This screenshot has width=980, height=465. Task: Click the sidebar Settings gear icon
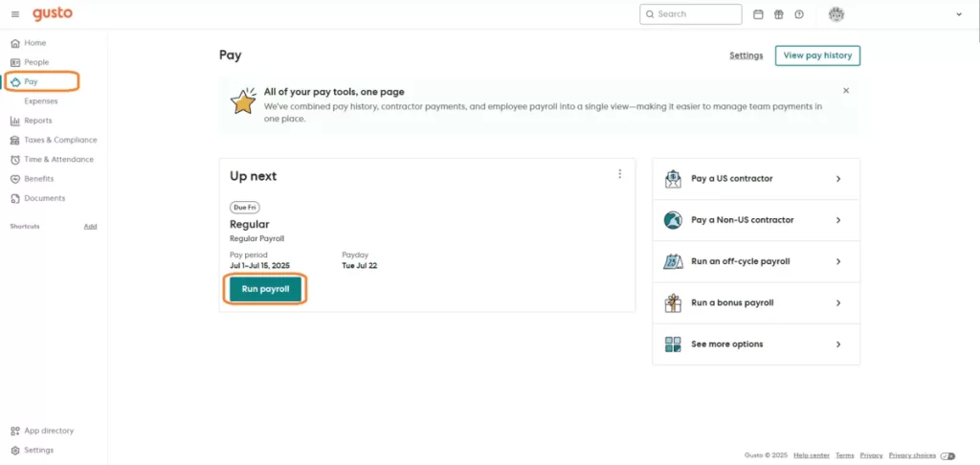click(x=15, y=450)
